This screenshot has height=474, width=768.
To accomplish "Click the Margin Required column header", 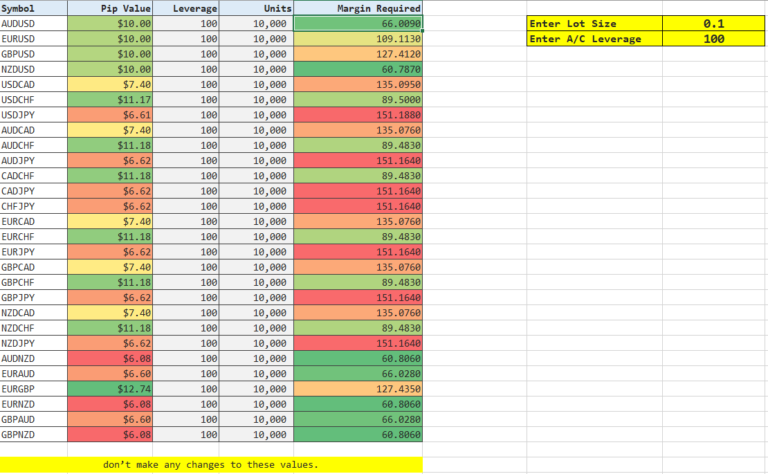I will coord(358,7).
